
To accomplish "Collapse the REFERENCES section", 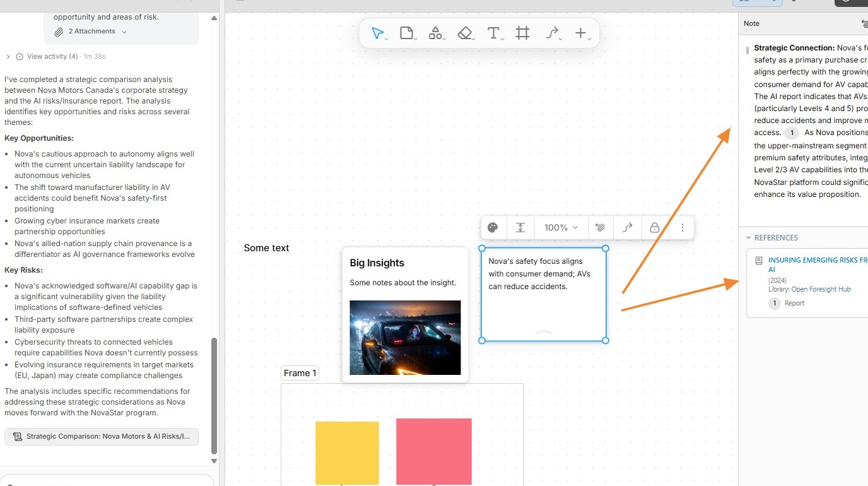I will coord(749,238).
